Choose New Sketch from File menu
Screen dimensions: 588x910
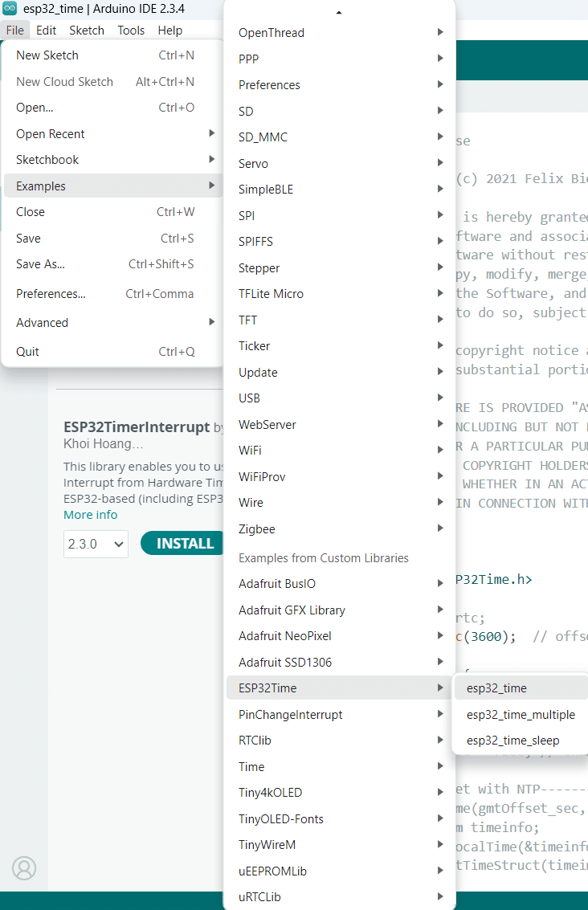point(112,55)
